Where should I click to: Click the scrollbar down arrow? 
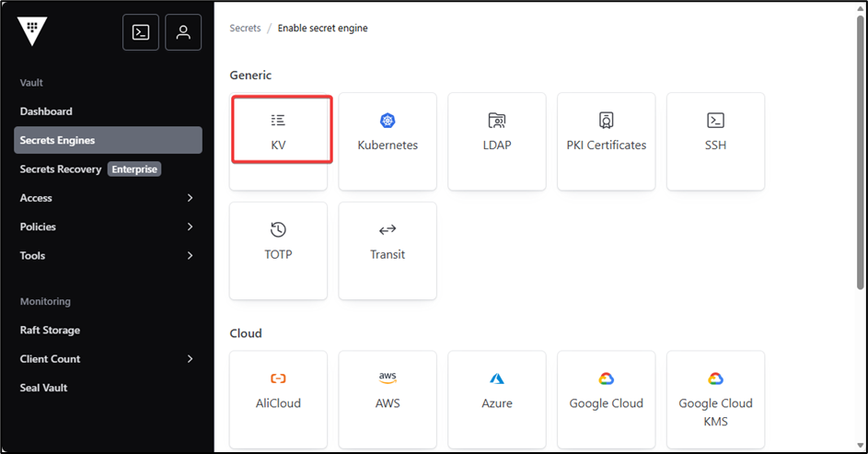861,445
